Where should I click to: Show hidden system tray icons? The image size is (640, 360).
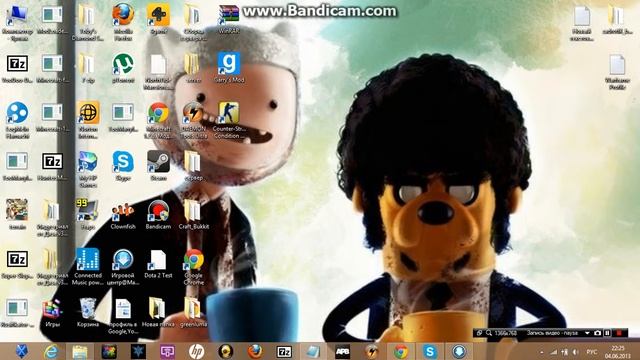(542, 352)
